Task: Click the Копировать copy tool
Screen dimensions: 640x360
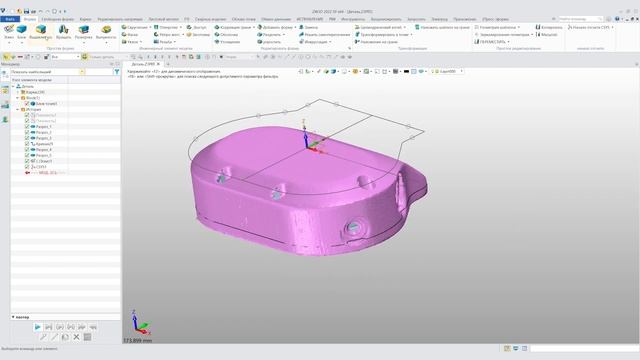Action: tap(549, 27)
